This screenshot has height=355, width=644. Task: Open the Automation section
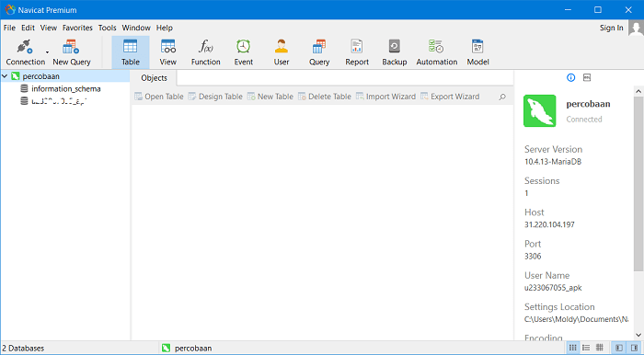[x=437, y=52]
